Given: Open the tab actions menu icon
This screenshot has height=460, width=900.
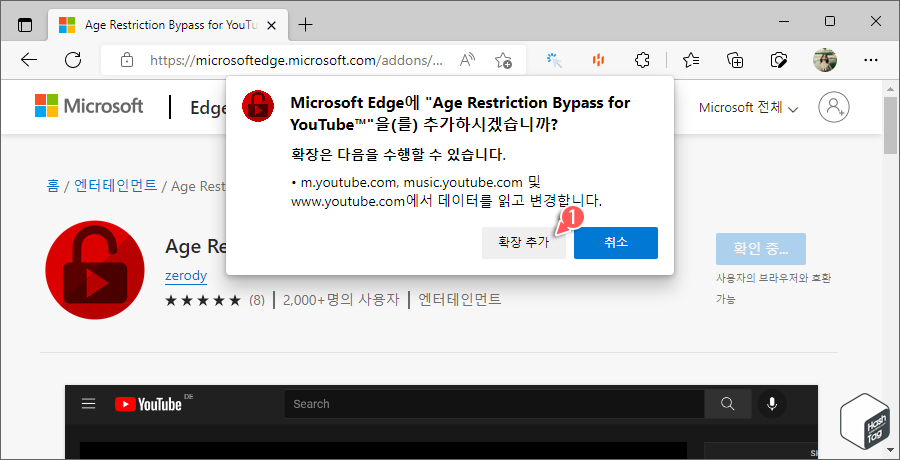Looking at the screenshot, I should click(x=25, y=25).
